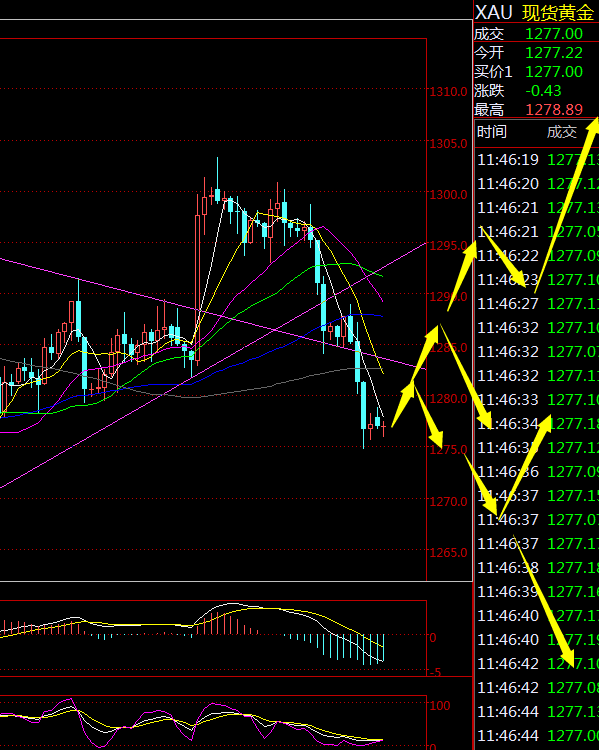Image resolution: width=599 pixels, height=750 pixels.
Task: Click the 1270.0 price axis label
Action: pyautogui.click(x=448, y=502)
